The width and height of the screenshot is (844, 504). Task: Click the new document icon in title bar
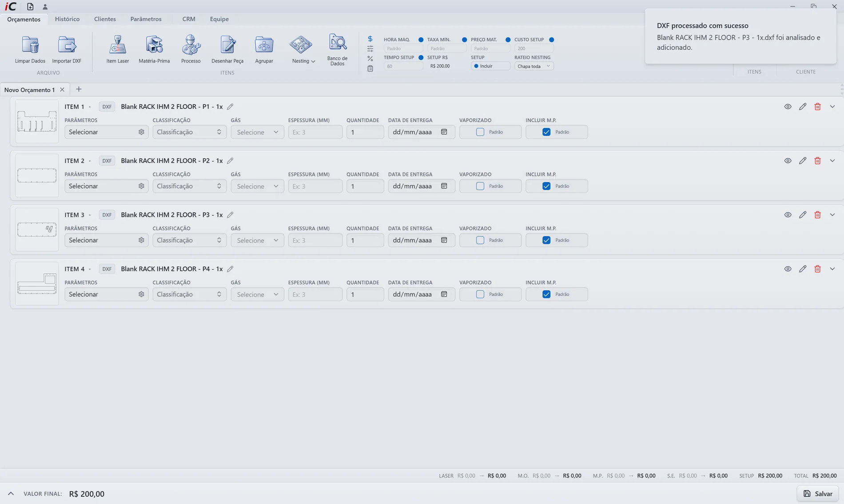tap(30, 7)
